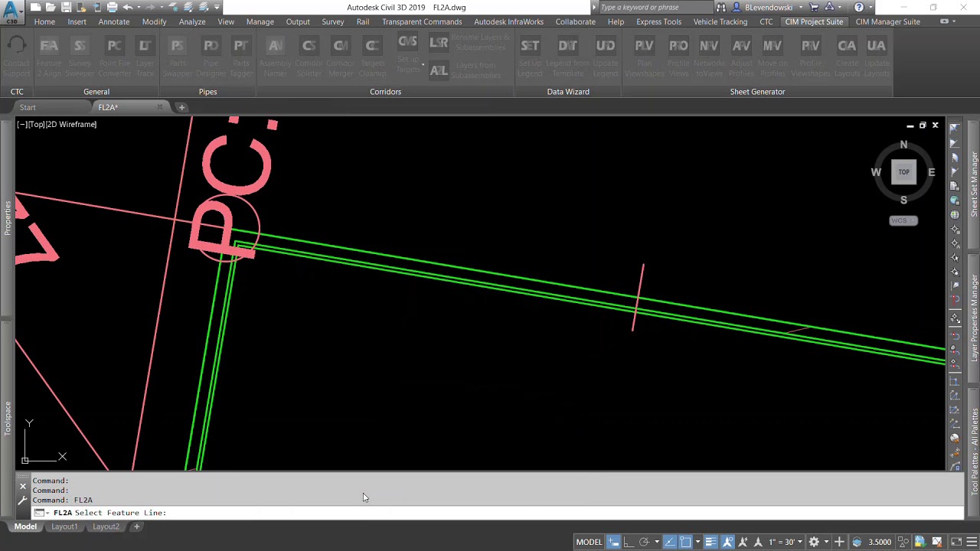The width and height of the screenshot is (980, 551).
Task: Toggle 2D object snap in status bar
Action: (x=685, y=542)
